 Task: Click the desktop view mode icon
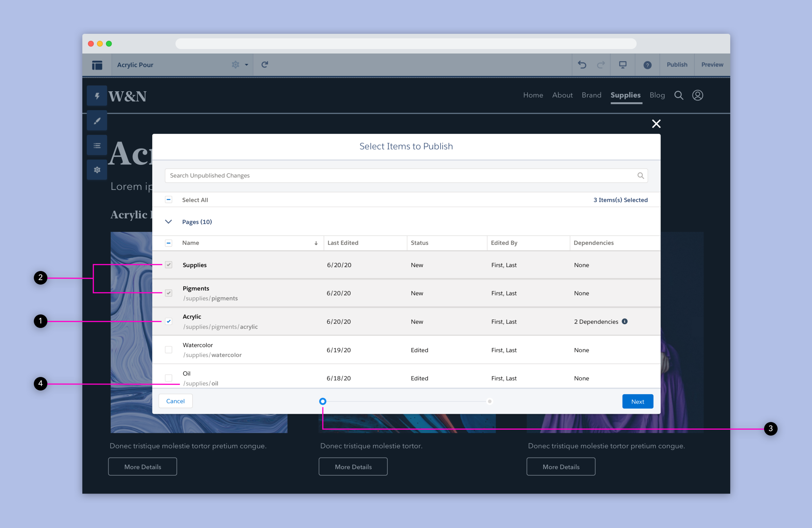pos(623,65)
